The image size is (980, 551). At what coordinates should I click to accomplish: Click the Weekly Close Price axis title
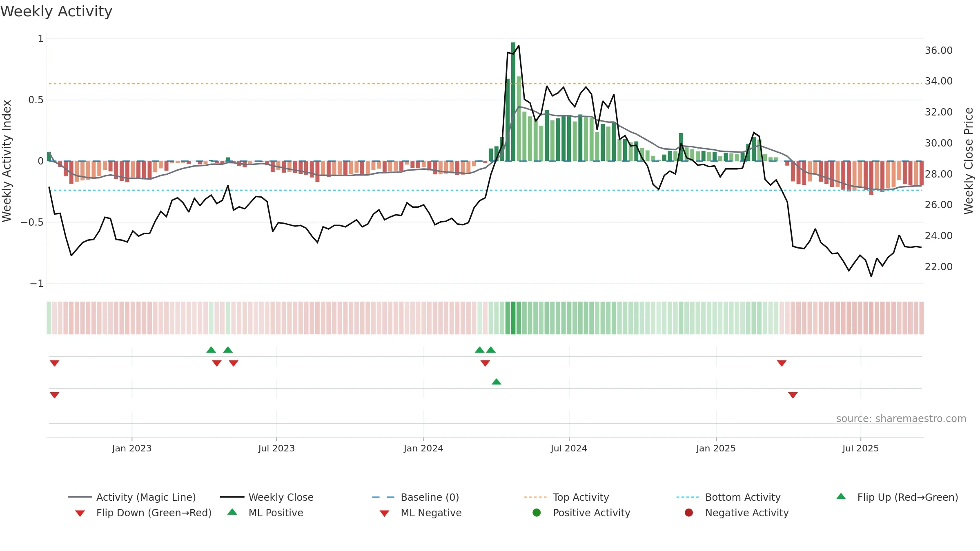click(969, 161)
